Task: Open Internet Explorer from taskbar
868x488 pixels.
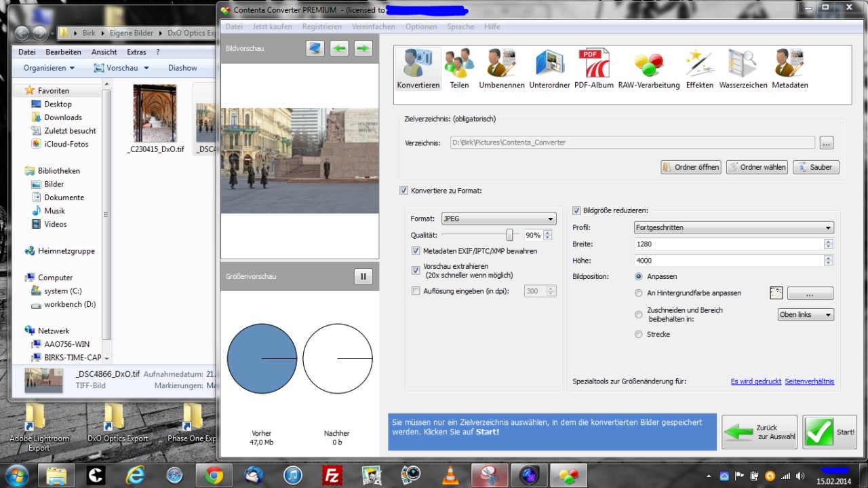Action: (135, 475)
